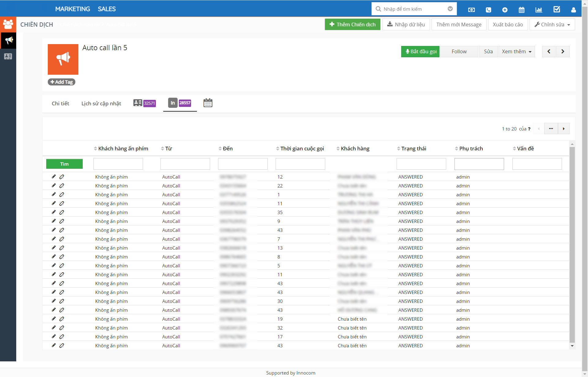This screenshot has width=588, height=377.
Task: Click the orange campaign megaphone thumbnail
Action: (63, 59)
